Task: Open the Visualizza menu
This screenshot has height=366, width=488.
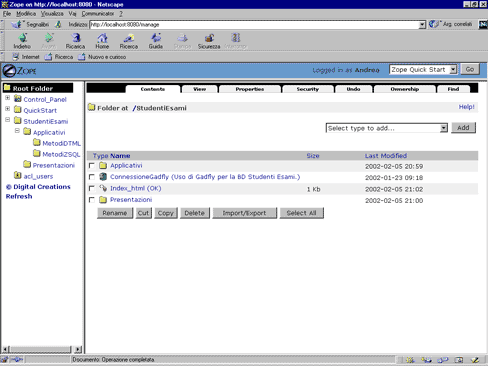Action: pyautogui.click(x=52, y=14)
